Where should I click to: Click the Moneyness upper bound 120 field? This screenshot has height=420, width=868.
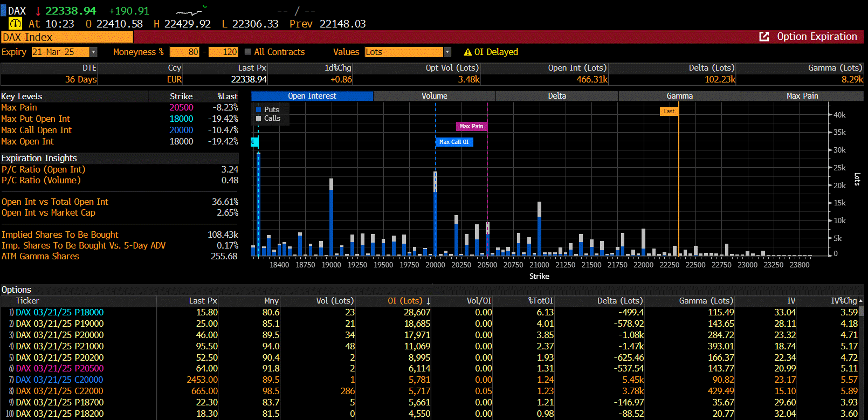(223, 52)
